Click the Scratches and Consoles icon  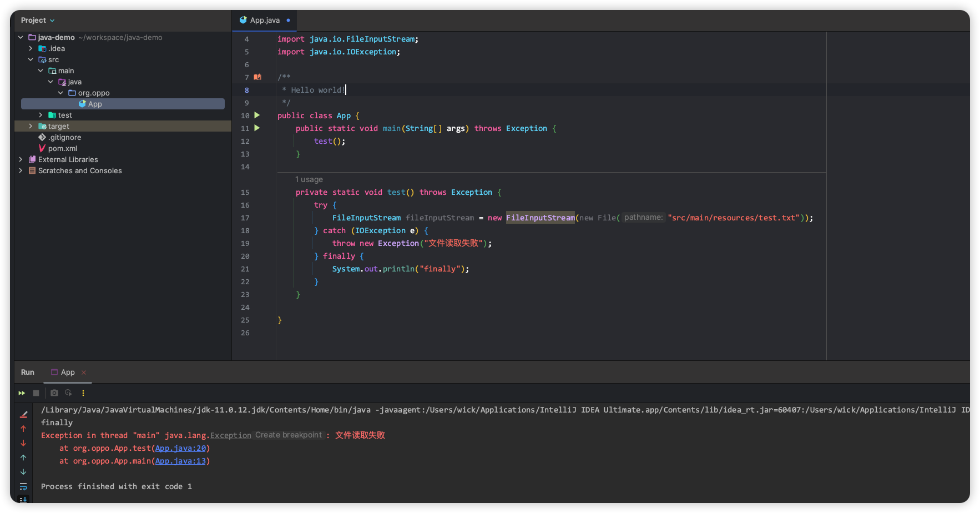point(32,170)
